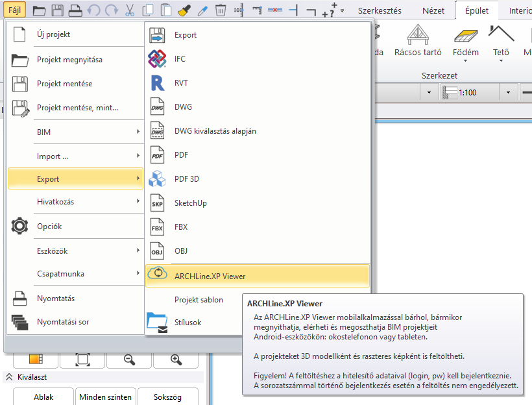Click the scissors cut icon
The width and height of the screenshot is (532, 405).
[130, 10]
